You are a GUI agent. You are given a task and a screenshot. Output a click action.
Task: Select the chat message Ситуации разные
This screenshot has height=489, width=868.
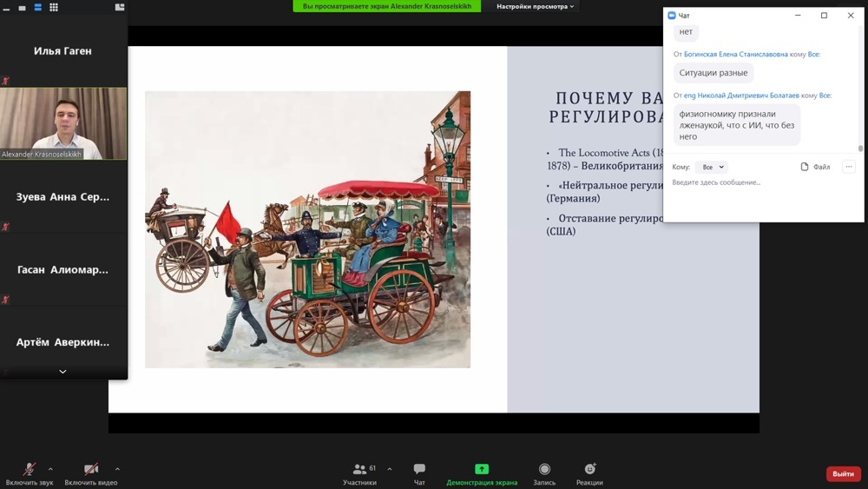[713, 73]
